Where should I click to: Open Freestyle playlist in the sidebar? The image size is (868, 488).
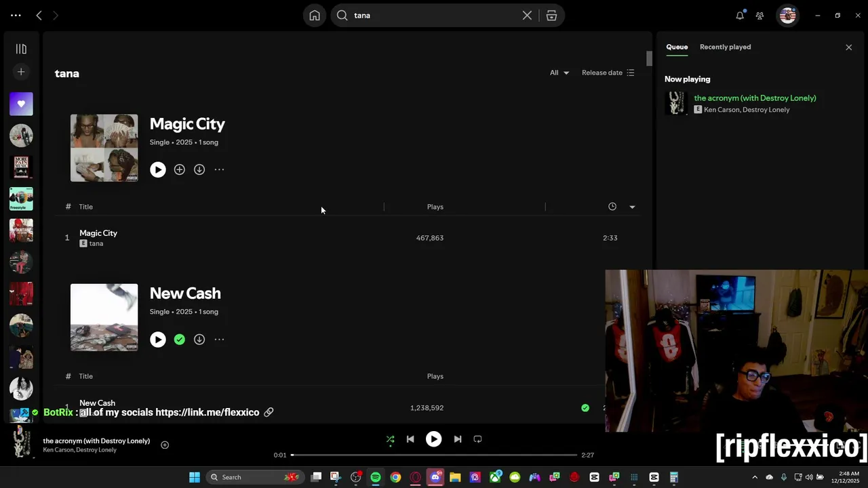point(21,199)
